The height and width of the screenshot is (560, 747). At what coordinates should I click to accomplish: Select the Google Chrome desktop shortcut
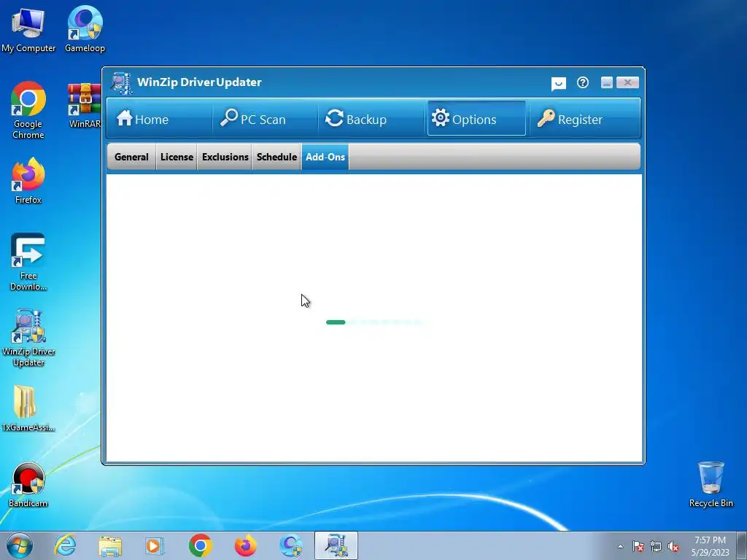click(28, 111)
